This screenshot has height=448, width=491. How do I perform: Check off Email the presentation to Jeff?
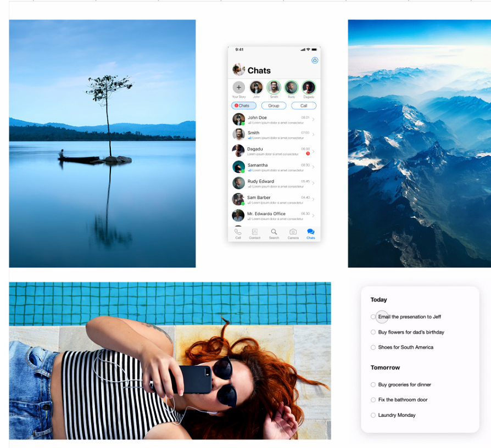373,317
